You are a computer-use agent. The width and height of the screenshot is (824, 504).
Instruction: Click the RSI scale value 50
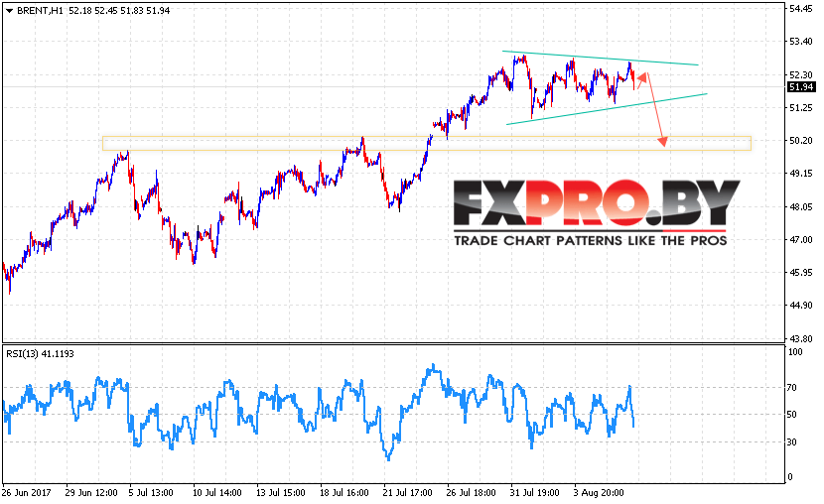tap(793, 415)
